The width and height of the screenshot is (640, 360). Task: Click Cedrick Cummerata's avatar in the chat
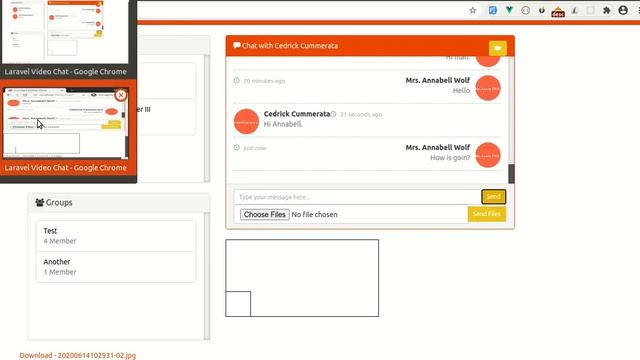click(x=246, y=122)
